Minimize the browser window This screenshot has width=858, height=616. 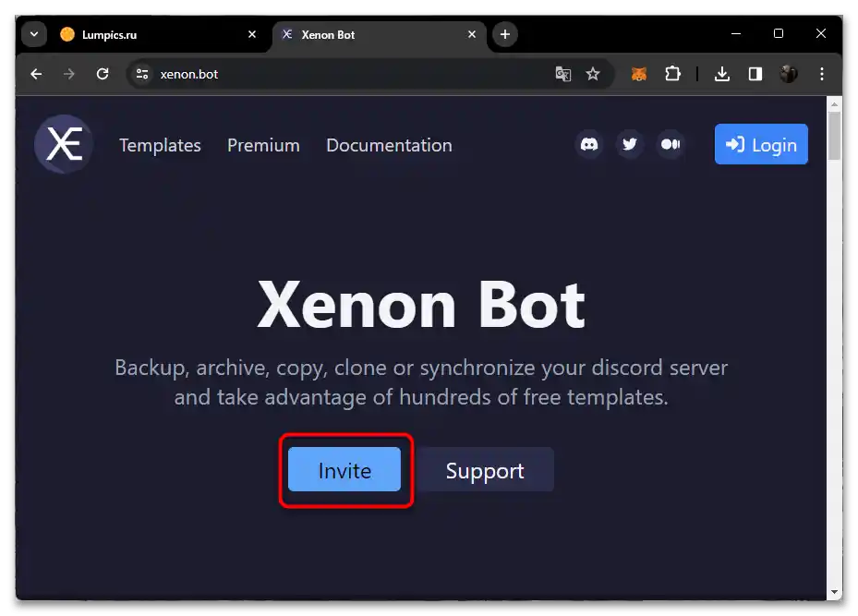pyautogui.click(x=736, y=34)
